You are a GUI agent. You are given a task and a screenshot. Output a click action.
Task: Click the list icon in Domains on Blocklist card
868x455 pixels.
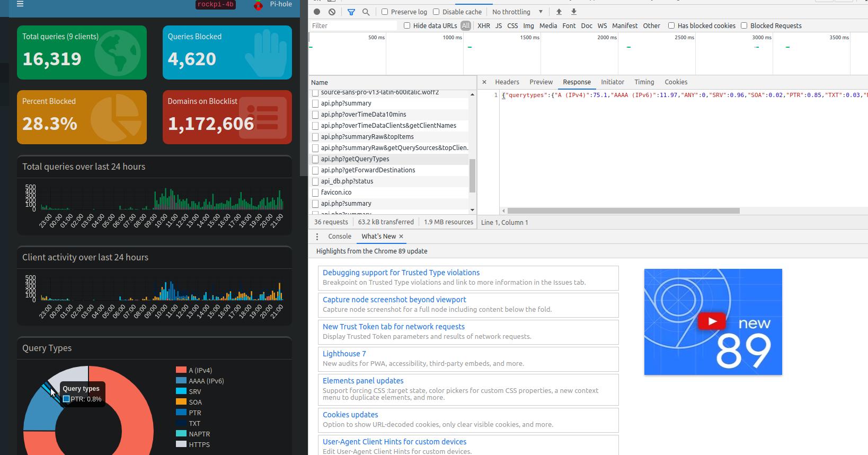pos(263,117)
